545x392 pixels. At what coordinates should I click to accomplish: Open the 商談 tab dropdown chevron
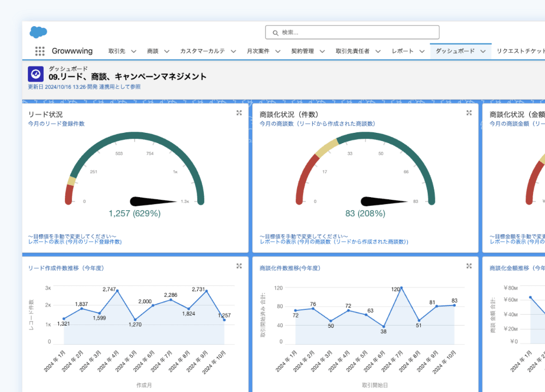167,51
